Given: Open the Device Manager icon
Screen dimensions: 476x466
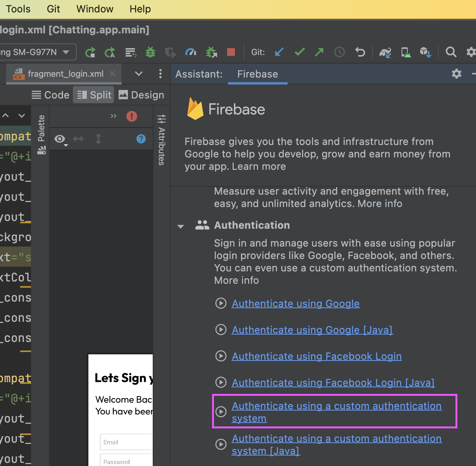Looking at the screenshot, I should pos(405,52).
